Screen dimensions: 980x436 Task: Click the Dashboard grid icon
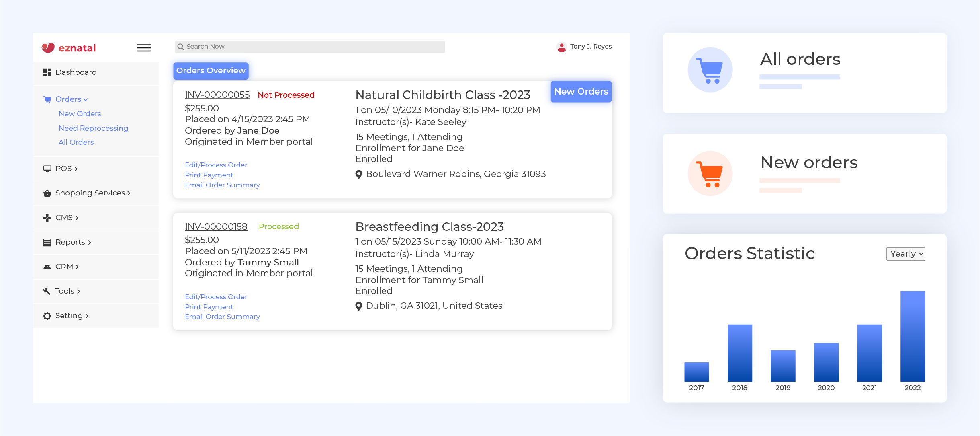tap(47, 72)
